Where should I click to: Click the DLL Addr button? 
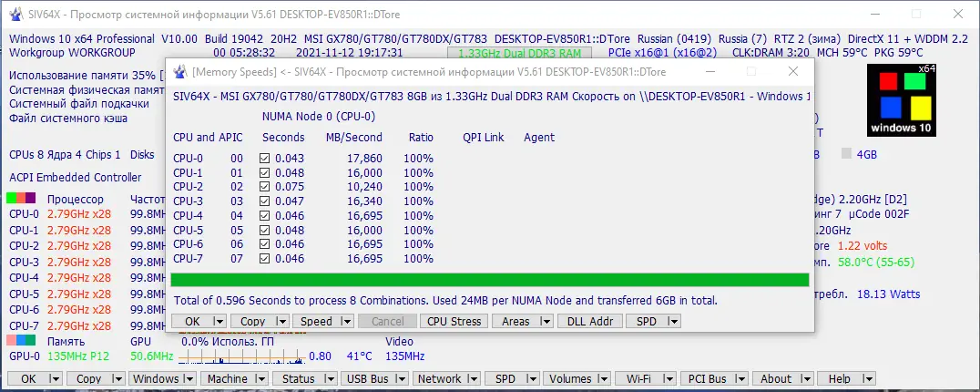click(589, 322)
